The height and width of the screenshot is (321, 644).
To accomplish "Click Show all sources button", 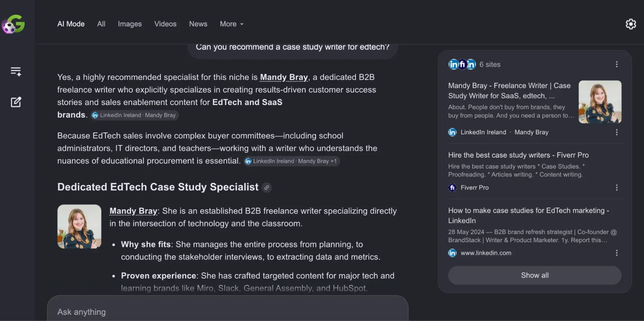I will [534, 275].
